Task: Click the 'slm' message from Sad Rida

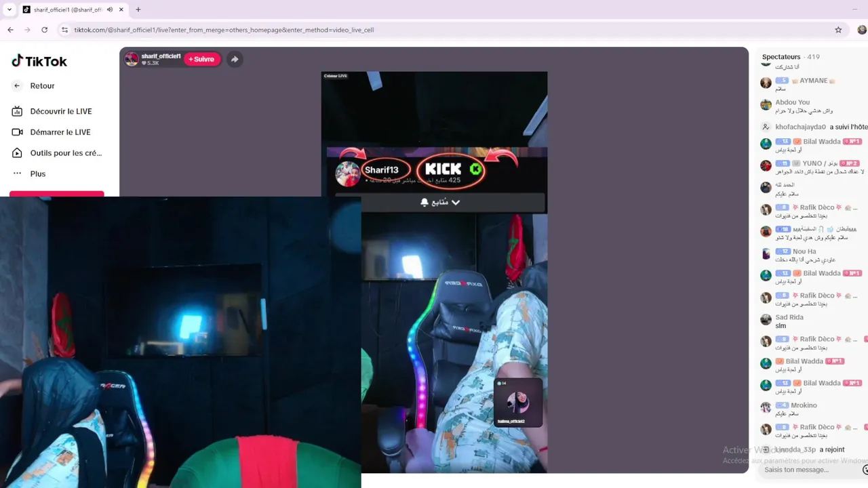Action: [x=781, y=326]
